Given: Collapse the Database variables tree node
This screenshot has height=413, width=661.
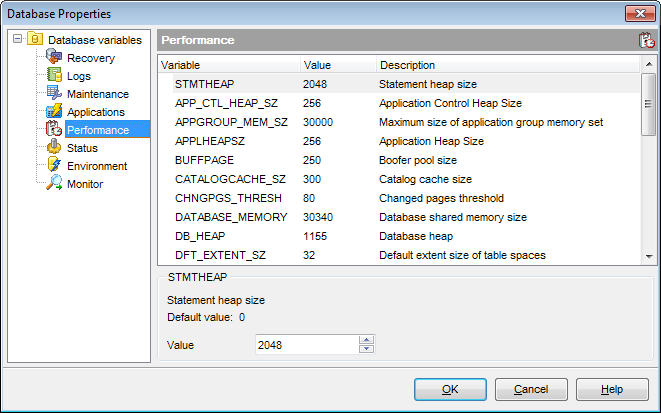Looking at the screenshot, I should click(x=17, y=40).
